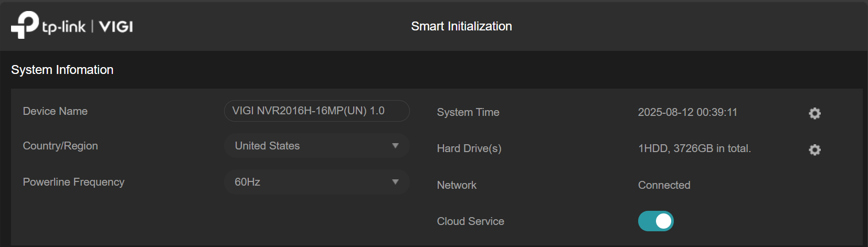Click the tp-link VIGI logo

click(x=72, y=25)
